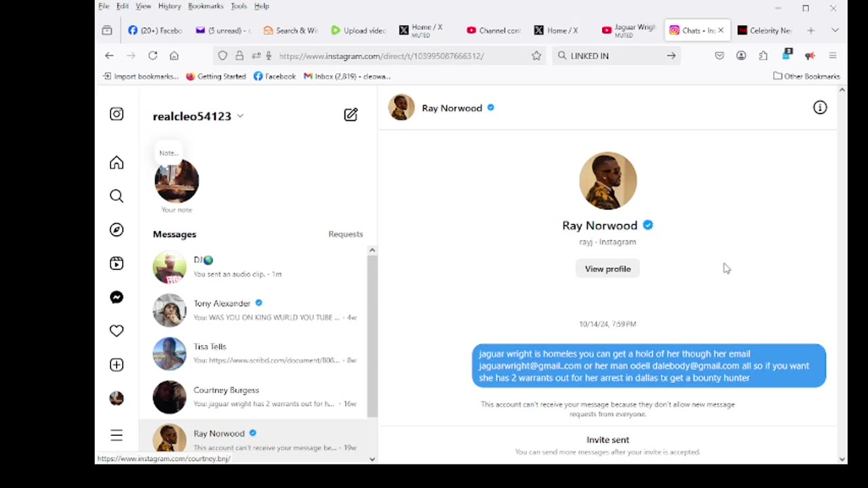Open the Messenger messages icon
Viewport: 868px width, 488px height.
pyautogui.click(x=117, y=298)
